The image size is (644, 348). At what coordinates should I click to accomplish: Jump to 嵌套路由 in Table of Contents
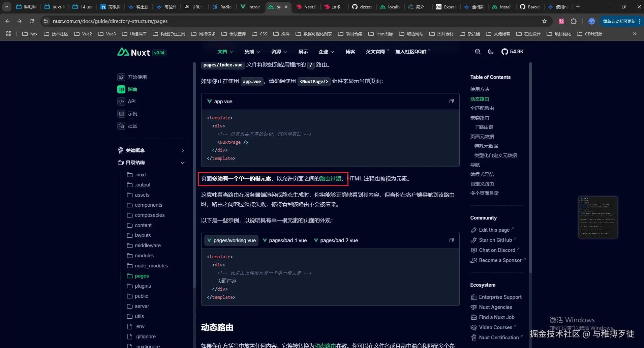[480, 118]
